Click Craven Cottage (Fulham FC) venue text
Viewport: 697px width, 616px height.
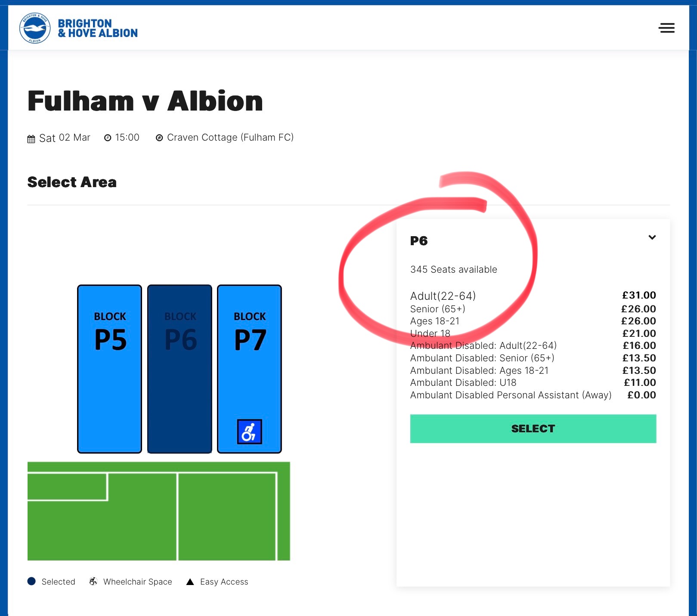230,138
